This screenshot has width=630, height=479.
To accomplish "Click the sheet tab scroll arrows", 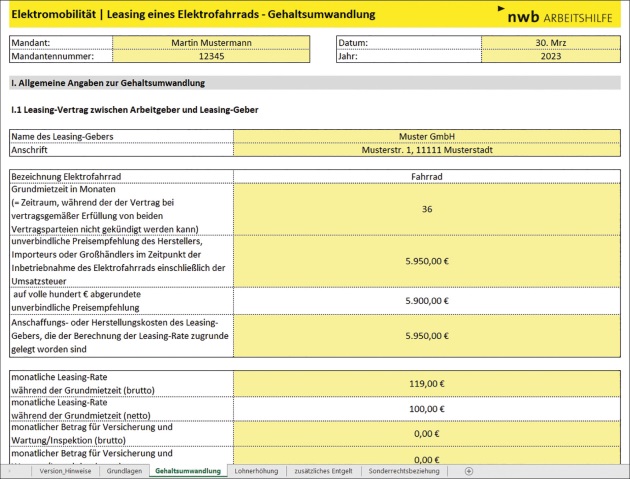I will coord(12,470).
